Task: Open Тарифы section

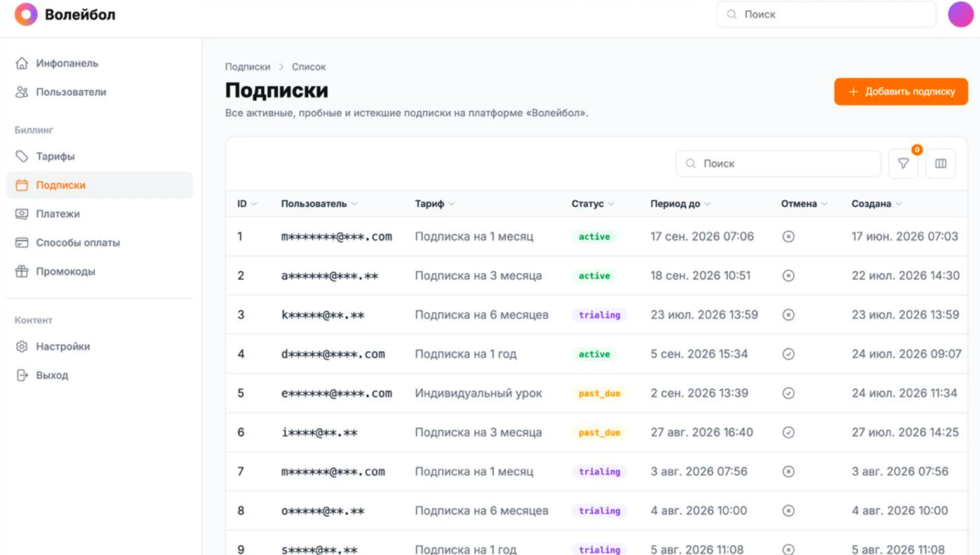Action: click(x=99, y=156)
